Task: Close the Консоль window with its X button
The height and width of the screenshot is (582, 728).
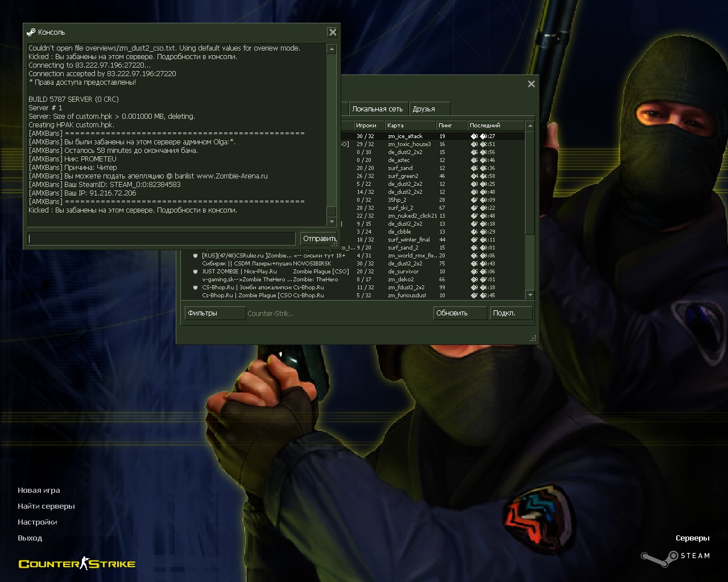Action: pyautogui.click(x=333, y=32)
